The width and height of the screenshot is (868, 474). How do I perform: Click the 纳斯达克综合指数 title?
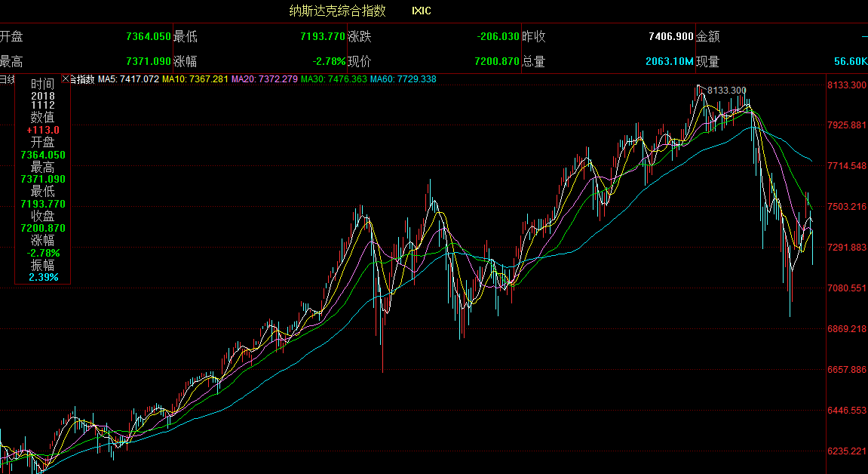(x=338, y=11)
